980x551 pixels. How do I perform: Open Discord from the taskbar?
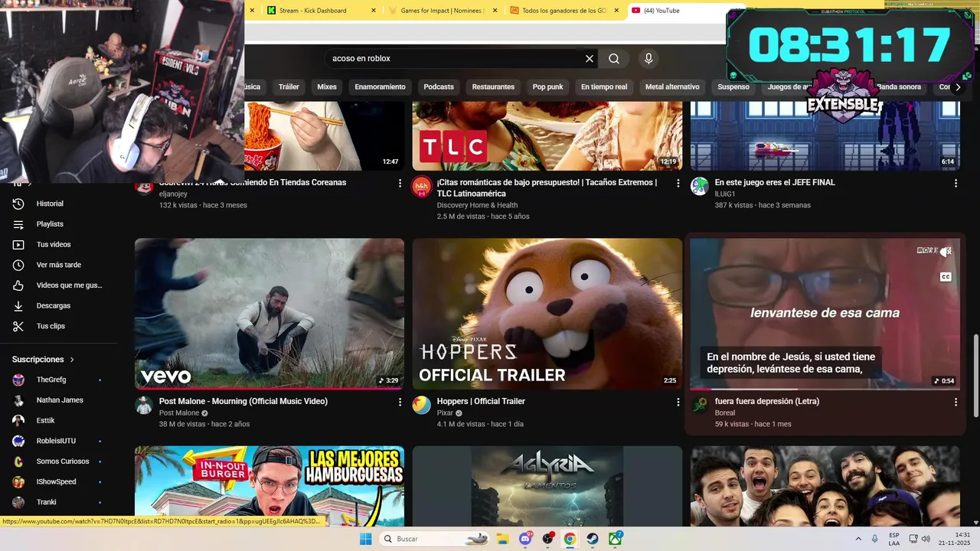pos(525,539)
